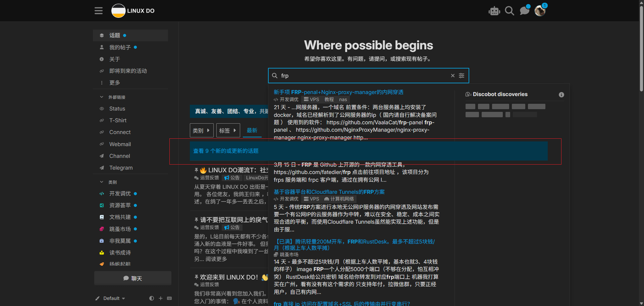Open the Discobot robot icon in the header
Screen dimensions: 644x306
[x=494, y=11]
